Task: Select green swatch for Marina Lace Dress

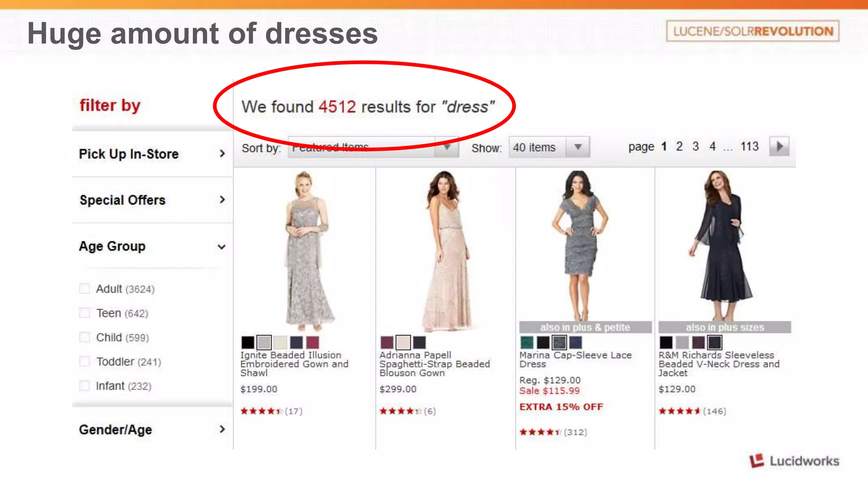Action: (x=527, y=342)
